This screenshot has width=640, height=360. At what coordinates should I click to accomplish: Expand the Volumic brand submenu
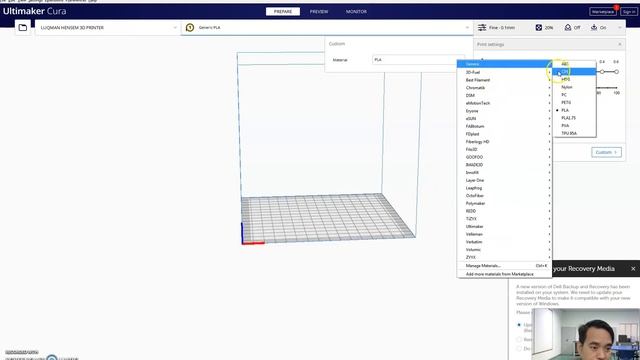click(504, 249)
